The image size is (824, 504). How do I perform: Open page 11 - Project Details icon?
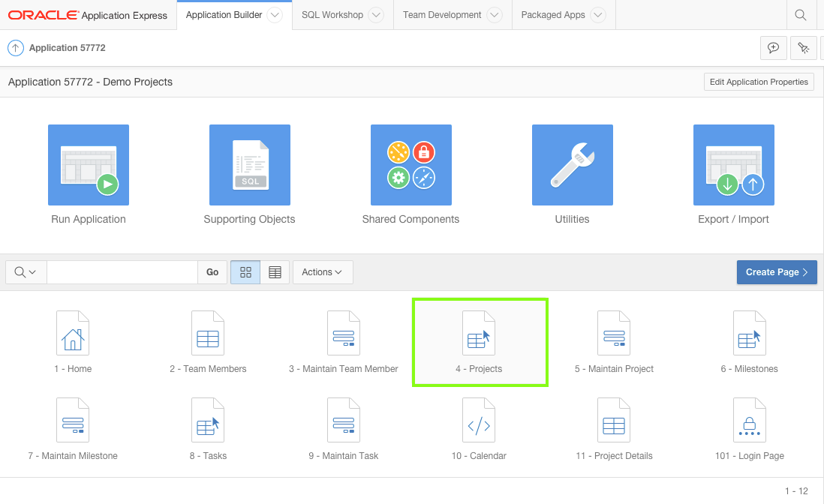pos(614,420)
